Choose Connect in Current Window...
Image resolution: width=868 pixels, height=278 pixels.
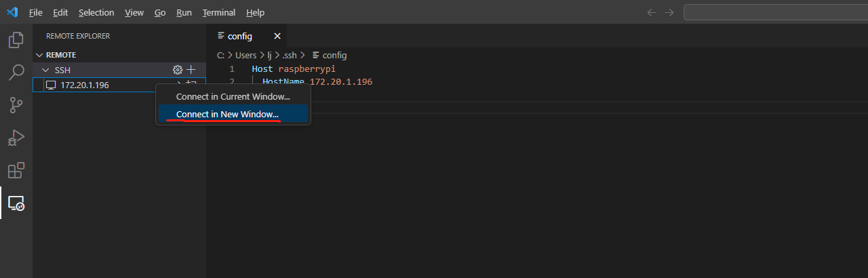tap(233, 97)
